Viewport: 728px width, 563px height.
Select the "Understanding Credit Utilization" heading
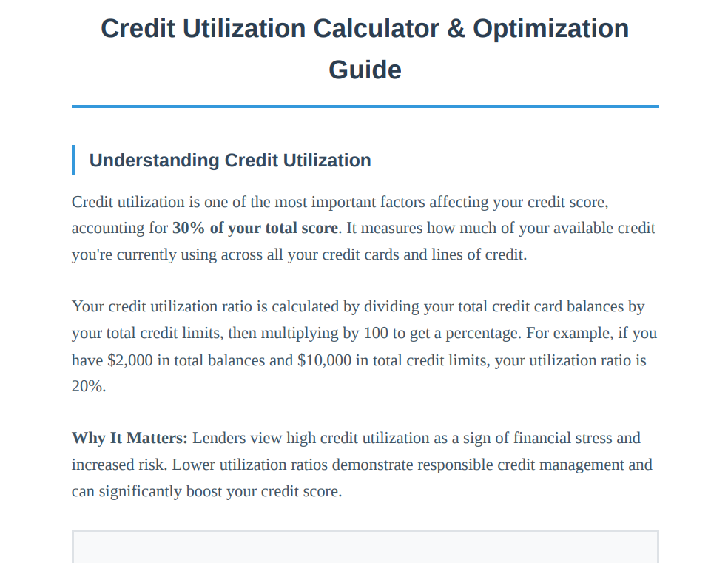[230, 161]
